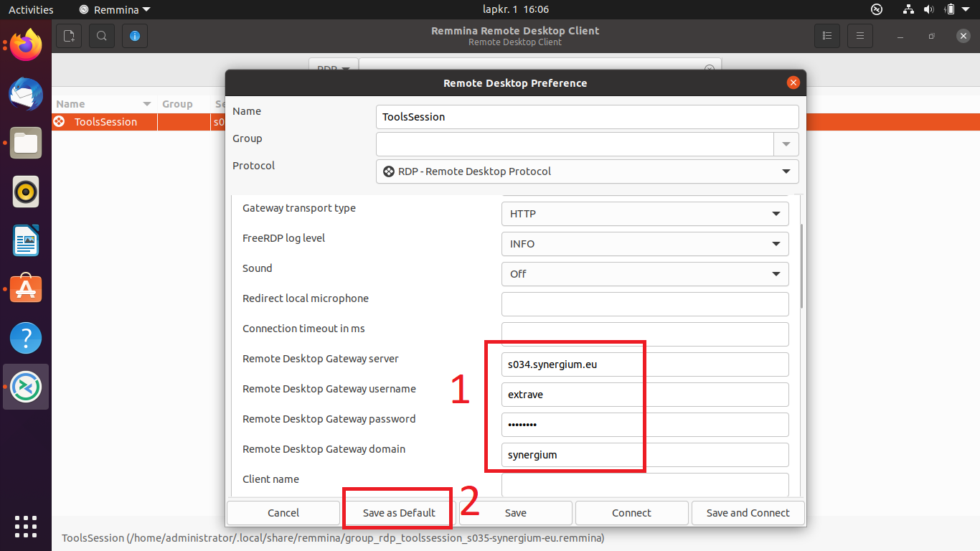Focus Connection timeout in ms field
Screen dimensions: 980x551
tap(645, 334)
